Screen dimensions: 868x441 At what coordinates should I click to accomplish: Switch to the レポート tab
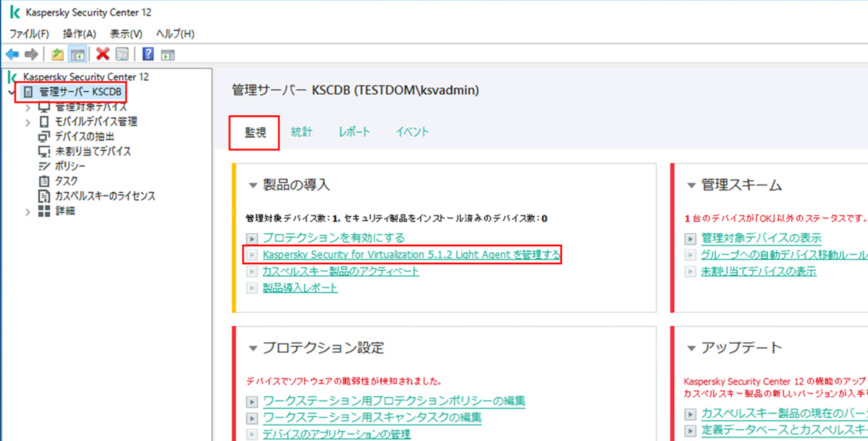tap(354, 132)
